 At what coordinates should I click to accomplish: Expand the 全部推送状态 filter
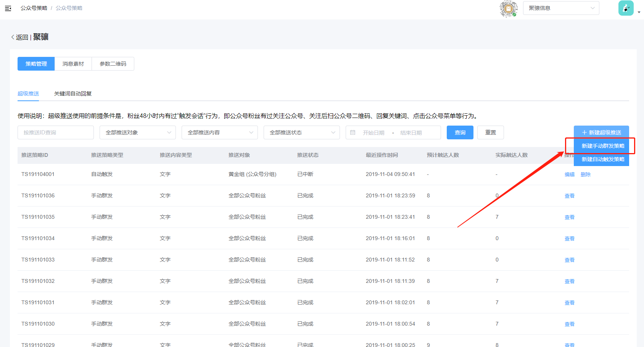tap(301, 132)
